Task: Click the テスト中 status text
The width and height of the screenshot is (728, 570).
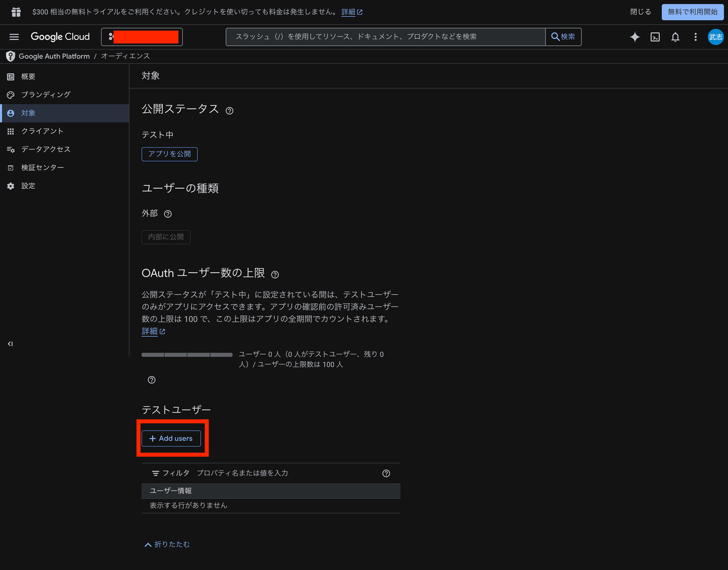Action: click(157, 135)
